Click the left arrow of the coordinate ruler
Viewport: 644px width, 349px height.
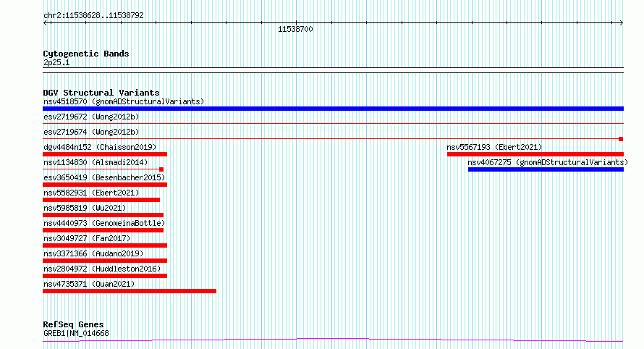(46, 23)
